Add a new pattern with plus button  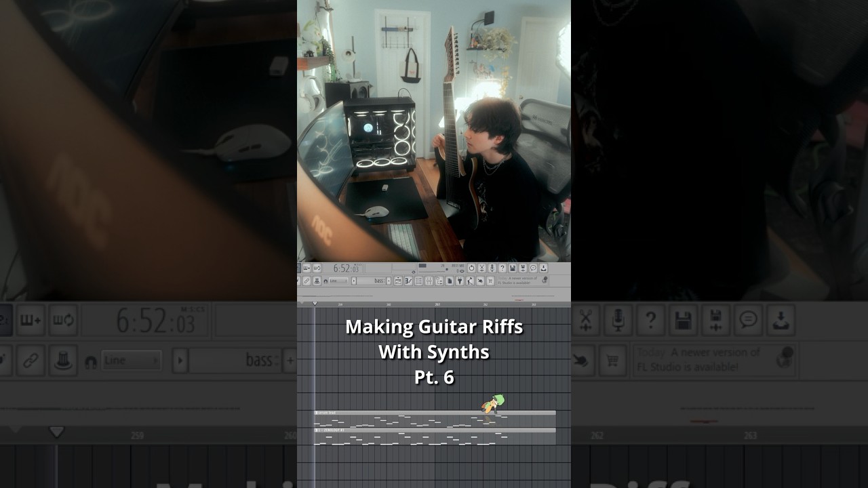pos(389,281)
